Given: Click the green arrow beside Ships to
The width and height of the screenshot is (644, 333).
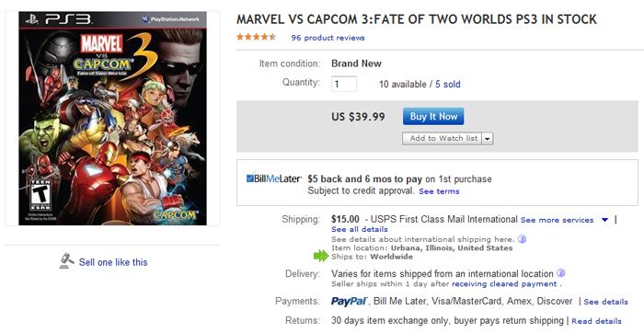Looking at the screenshot, I should tap(321, 257).
